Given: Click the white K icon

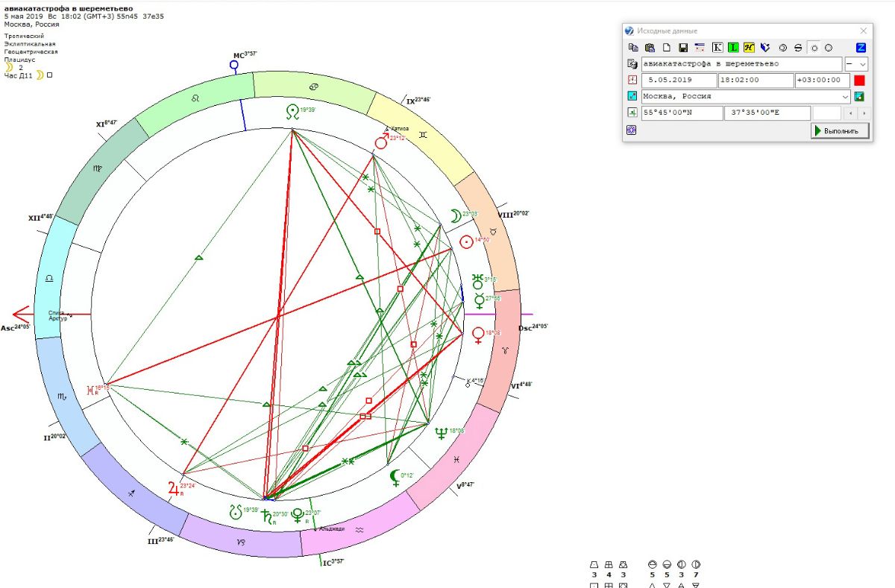Looking at the screenshot, I should 717,48.
